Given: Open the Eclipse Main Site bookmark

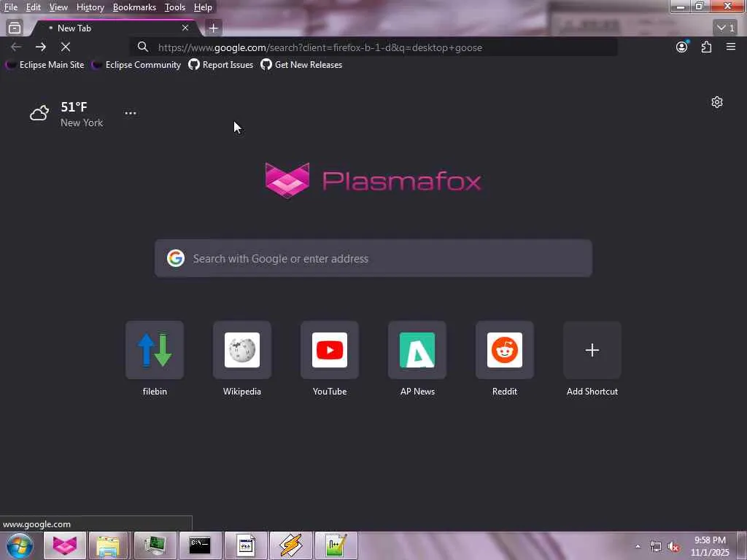Looking at the screenshot, I should 44,65.
